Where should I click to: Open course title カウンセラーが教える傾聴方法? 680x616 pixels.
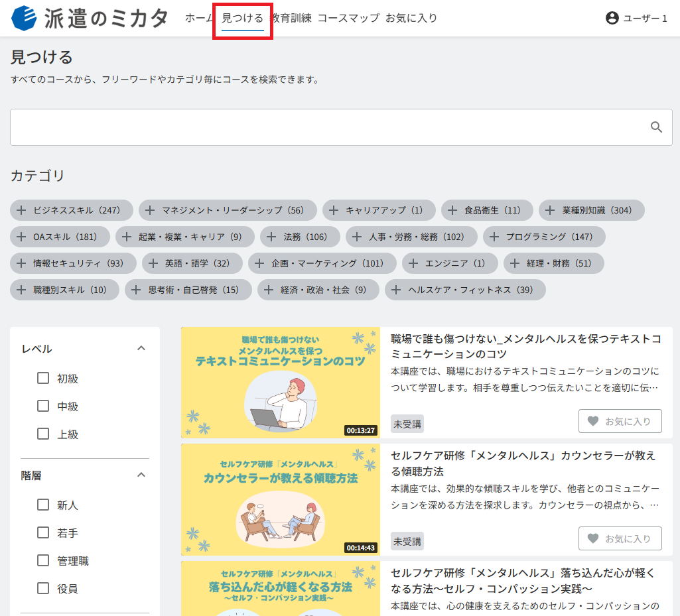(523, 463)
